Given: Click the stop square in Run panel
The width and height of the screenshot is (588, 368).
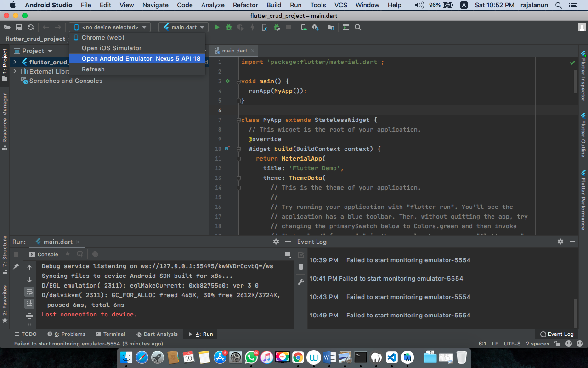Looking at the screenshot, I should [x=16, y=254].
